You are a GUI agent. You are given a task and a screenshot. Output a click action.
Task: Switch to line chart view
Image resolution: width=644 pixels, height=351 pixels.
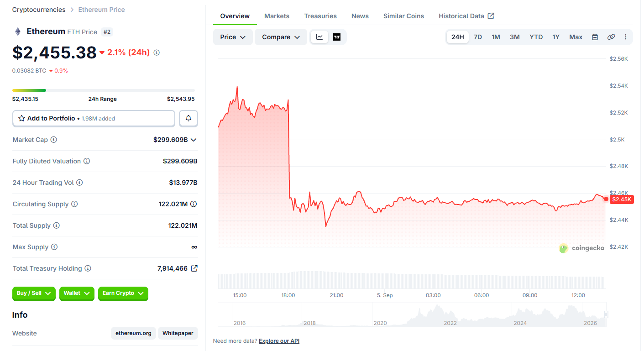(x=319, y=37)
